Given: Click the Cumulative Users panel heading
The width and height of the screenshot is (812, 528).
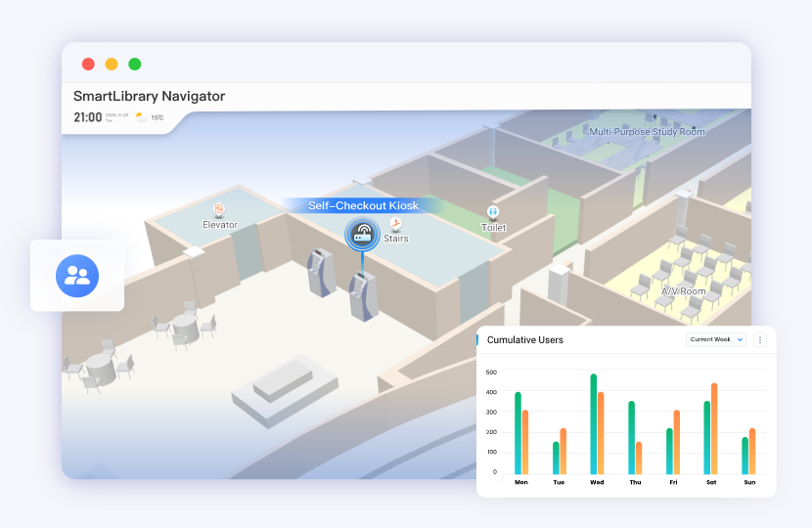Looking at the screenshot, I should coord(525,340).
